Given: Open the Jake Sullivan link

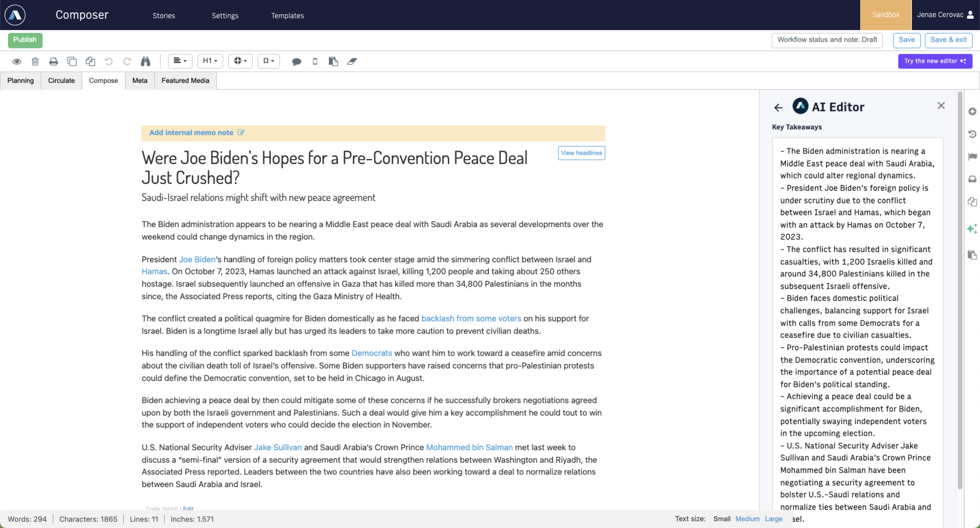Looking at the screenshot, I should point(278,448).
